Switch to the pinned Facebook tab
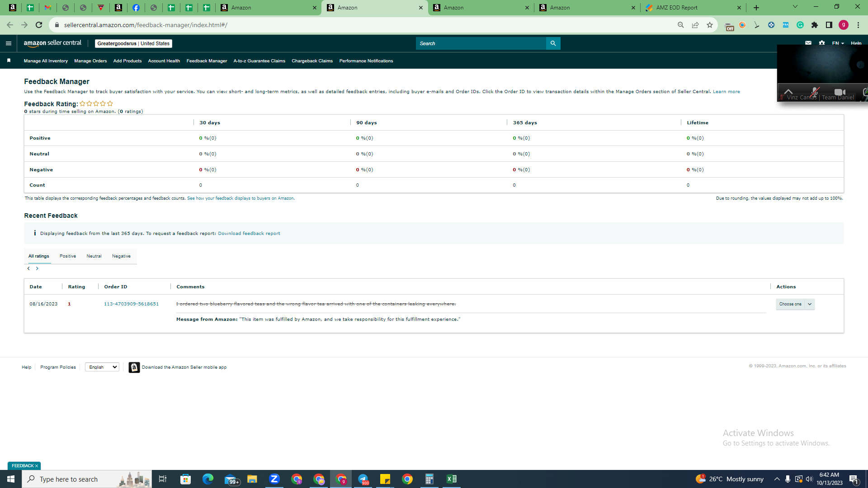Viewport: 868px width, 488px height. click(x=136, y=8)
